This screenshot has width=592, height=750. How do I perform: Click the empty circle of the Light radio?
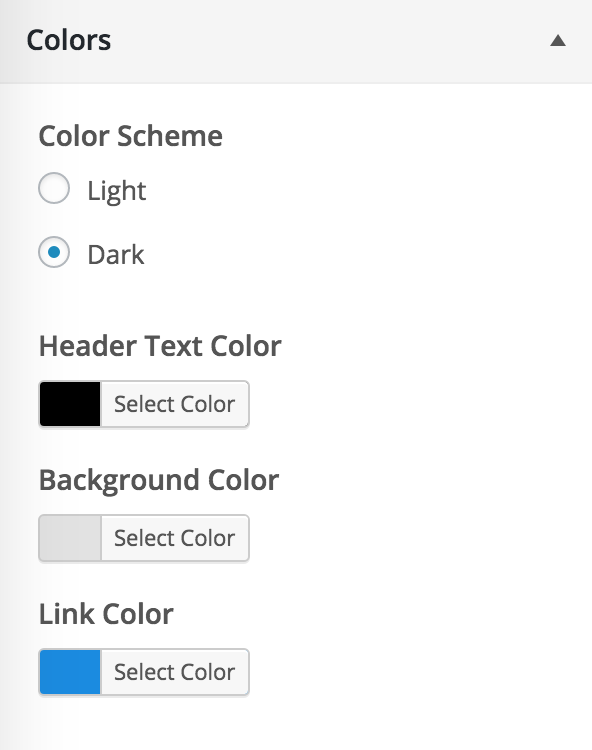pos(54,188)
